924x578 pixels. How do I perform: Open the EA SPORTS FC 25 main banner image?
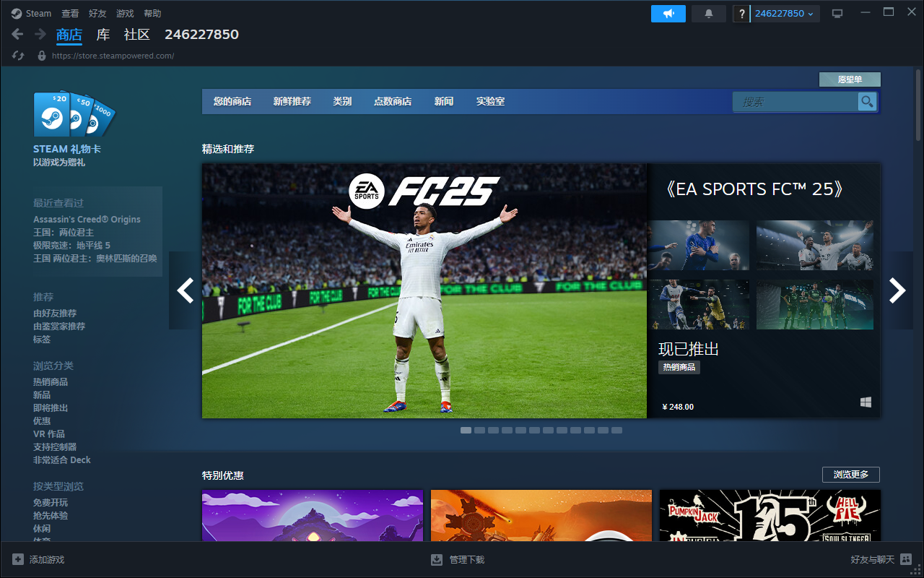[424, 290]
